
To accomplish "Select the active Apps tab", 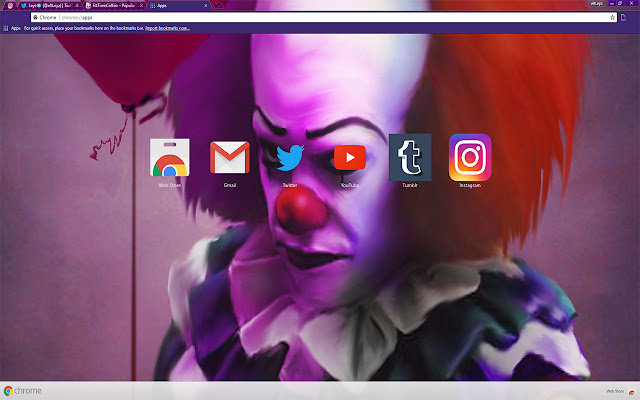I will click(180, 6).
